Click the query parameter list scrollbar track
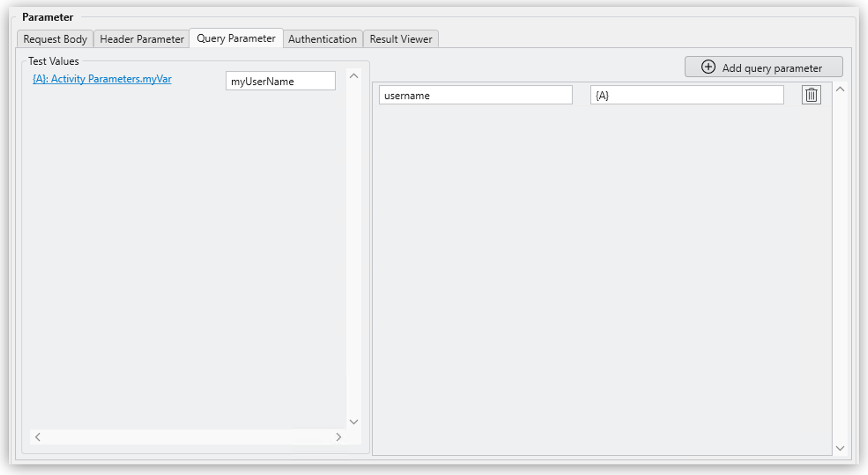 [840, 269]
